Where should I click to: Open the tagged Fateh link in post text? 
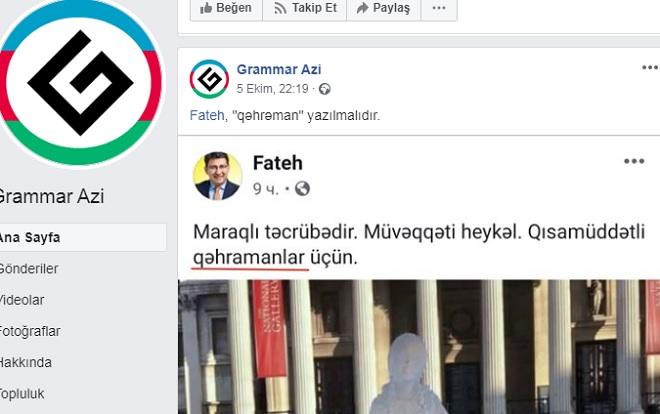[x=207, y=115]
